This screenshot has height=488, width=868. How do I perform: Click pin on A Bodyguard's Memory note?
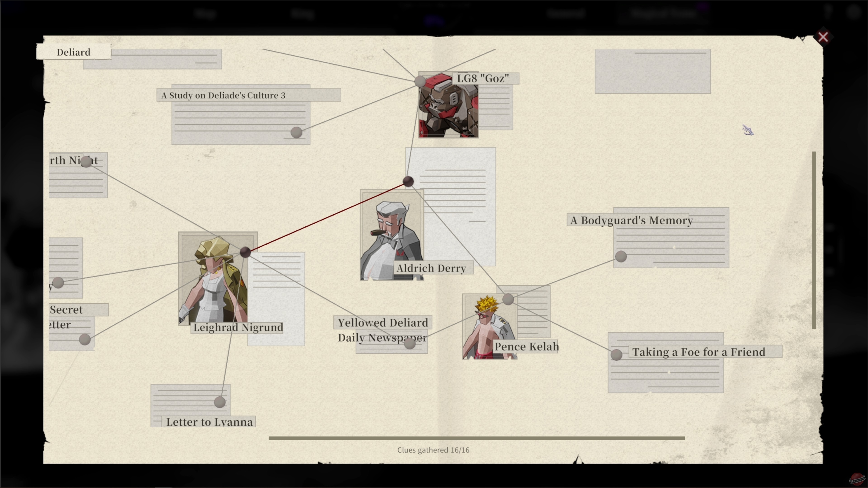(x=621, y=257)
